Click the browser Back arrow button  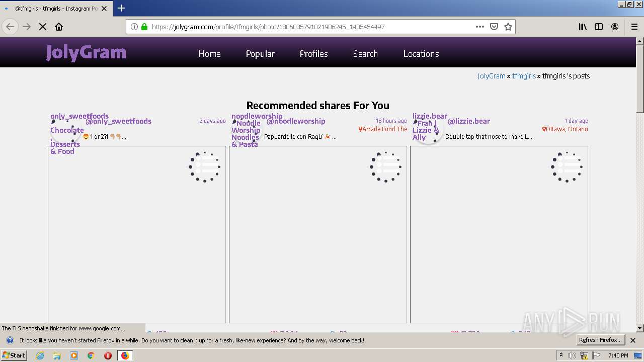coord(10,27)
